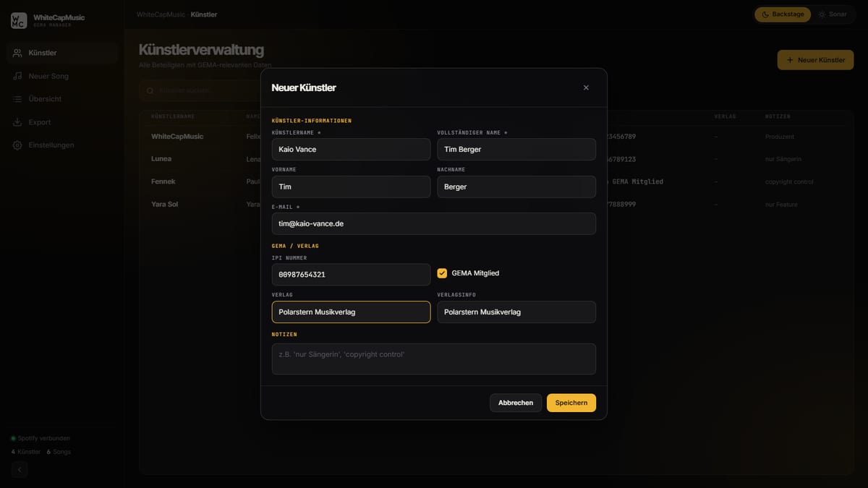Click the 6 Songs counter in the sidebar
Viewport: 868px width, 488px height.
pyautogui.click(x=59, y=452)
